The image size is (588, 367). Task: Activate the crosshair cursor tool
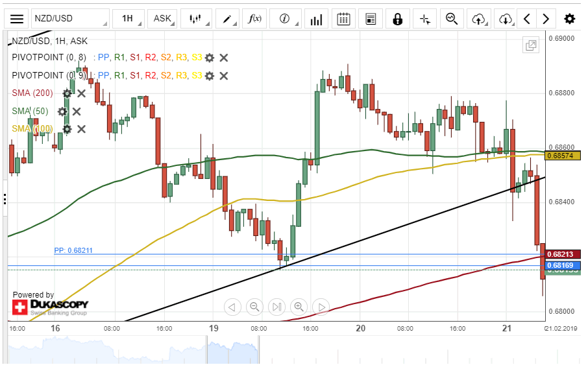[425, 18]
